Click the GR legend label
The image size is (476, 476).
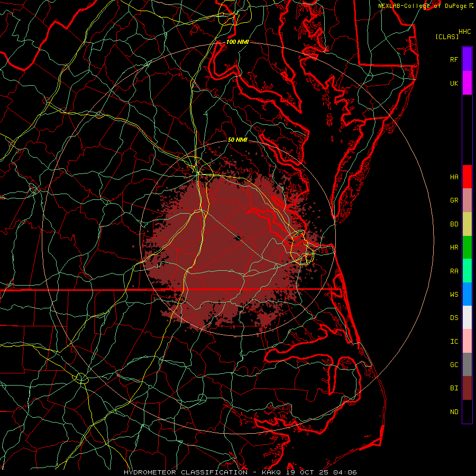[454, 200]
